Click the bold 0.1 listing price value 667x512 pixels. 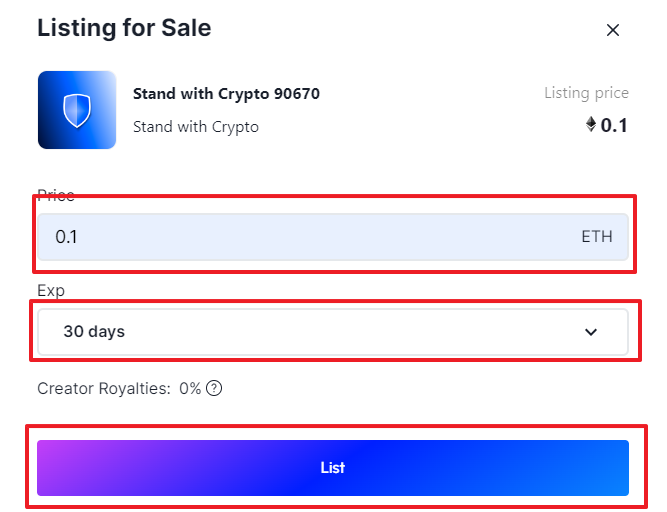(x=614, y=125)
